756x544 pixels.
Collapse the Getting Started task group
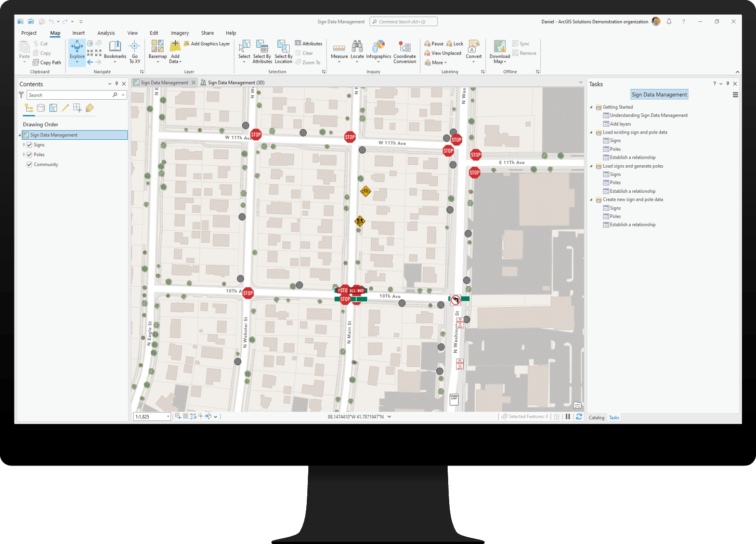(x=591, y=107)
